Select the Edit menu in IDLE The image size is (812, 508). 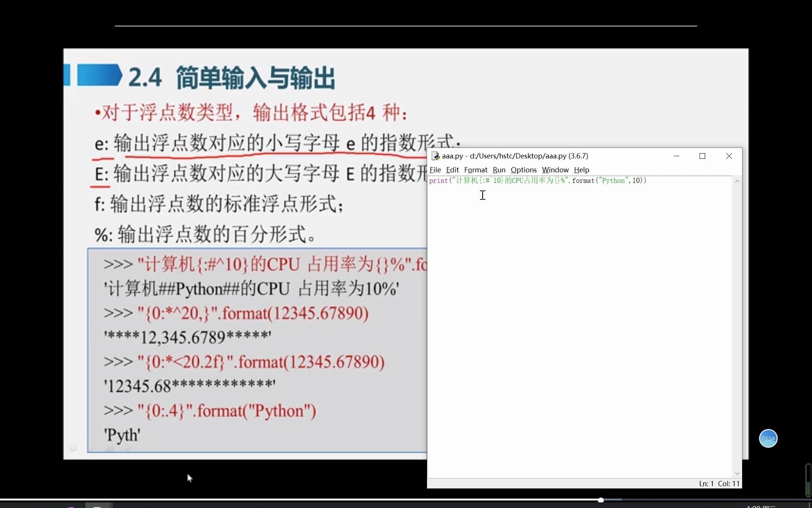point(453,170)
